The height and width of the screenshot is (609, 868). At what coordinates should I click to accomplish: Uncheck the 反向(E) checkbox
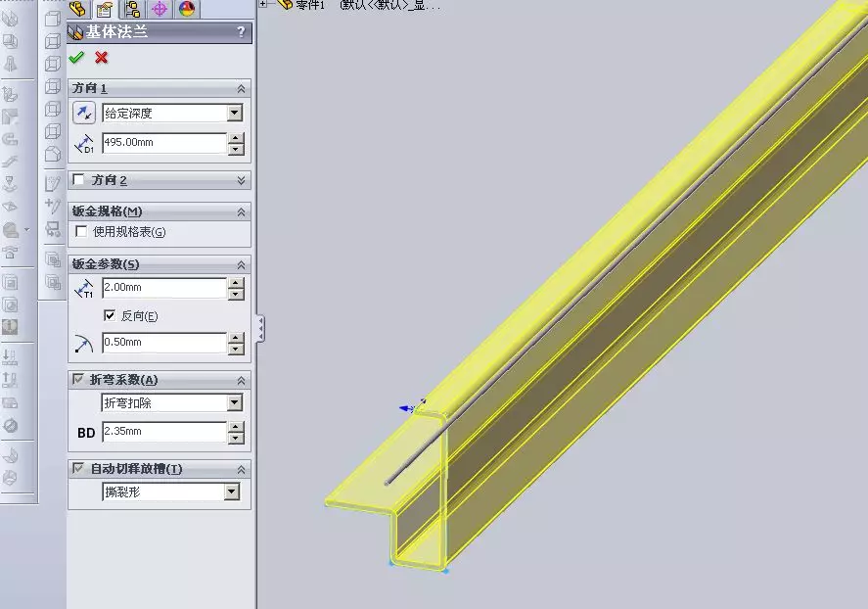point(109,315)
